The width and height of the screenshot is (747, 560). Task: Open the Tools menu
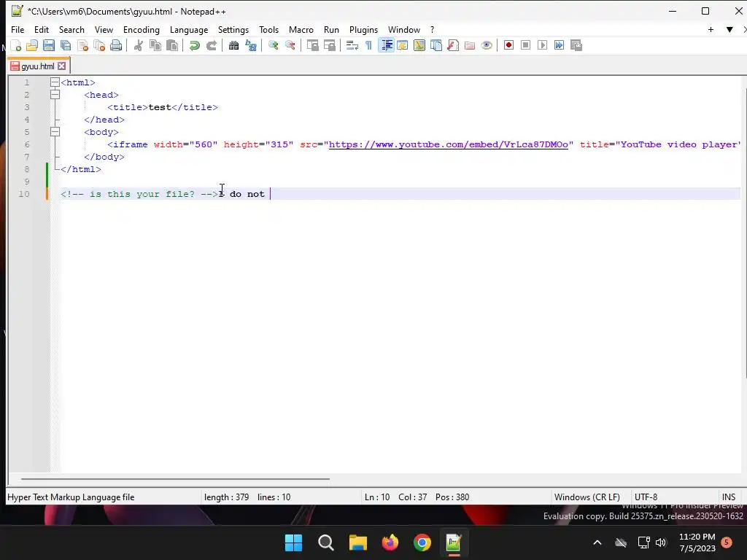[x=268, y=29]
